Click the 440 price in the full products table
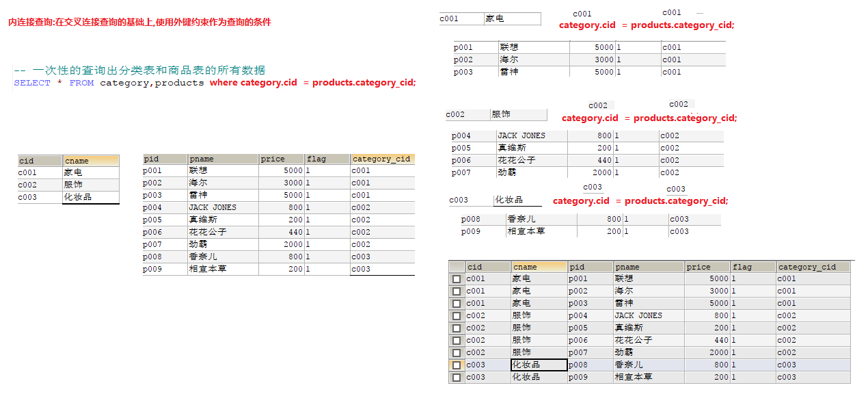 coord(296,232)
